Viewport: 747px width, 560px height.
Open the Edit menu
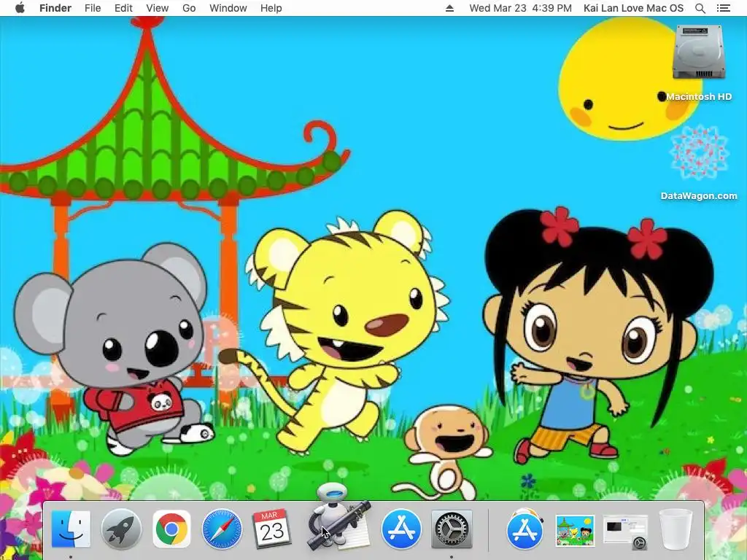[x=123, y=8]
